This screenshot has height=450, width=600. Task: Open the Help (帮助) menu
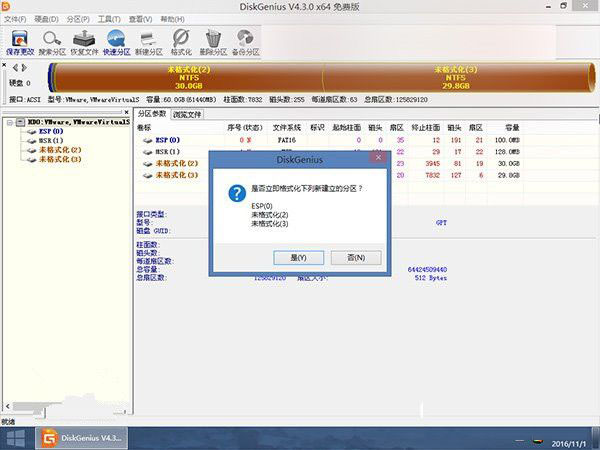coord(172,19)
